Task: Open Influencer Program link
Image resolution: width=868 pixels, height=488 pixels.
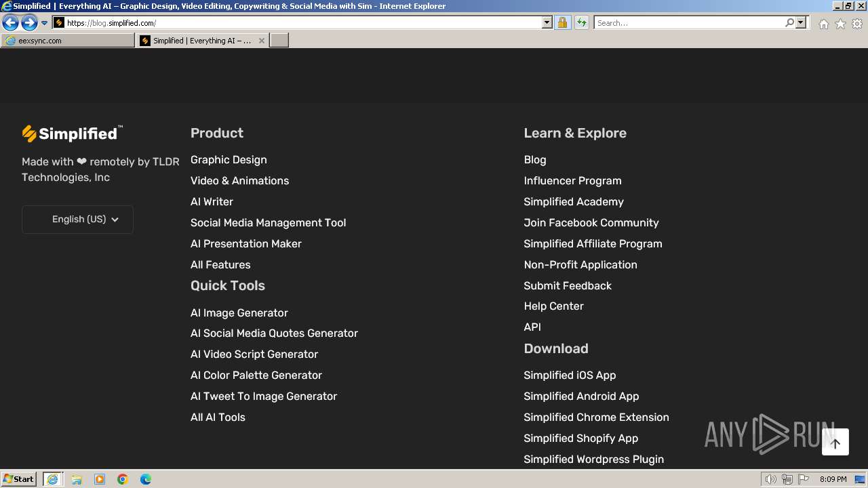Action: point(572,181)
